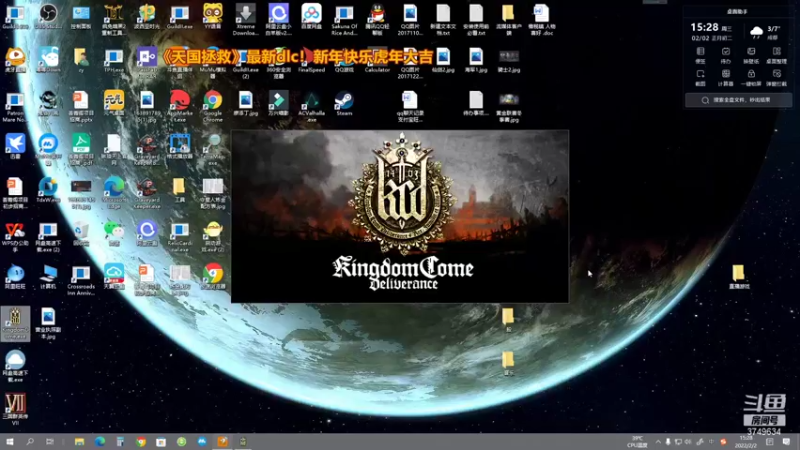Screen dimensions: 800x450
Task: Click 桌面整理 desktop organize widget button
Action: click(x=777, y=56)
